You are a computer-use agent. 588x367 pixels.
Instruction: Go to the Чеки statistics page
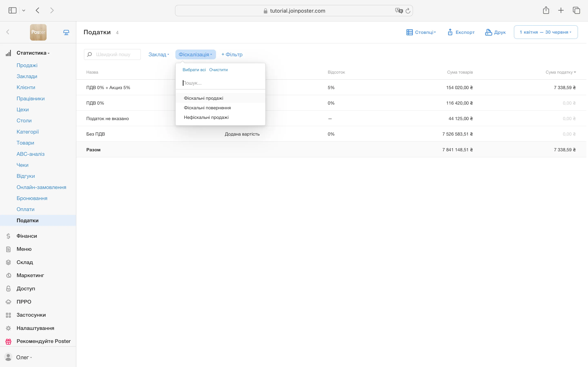(22, 165)
